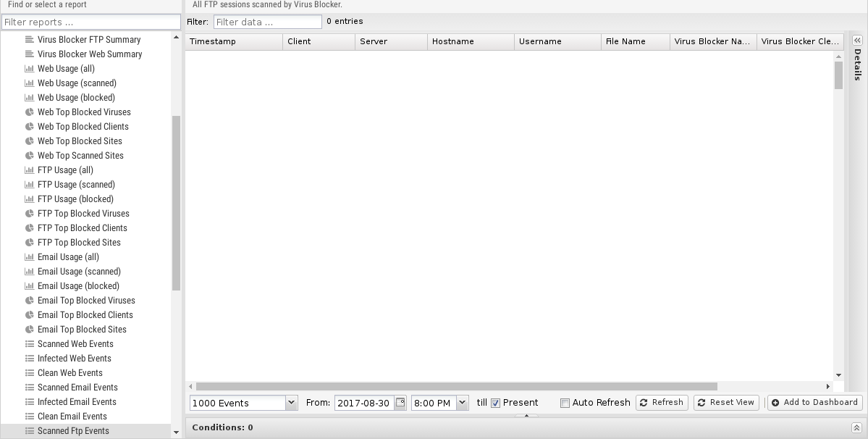Click the FTP Usage (all) chart icon

coord(30,170)
